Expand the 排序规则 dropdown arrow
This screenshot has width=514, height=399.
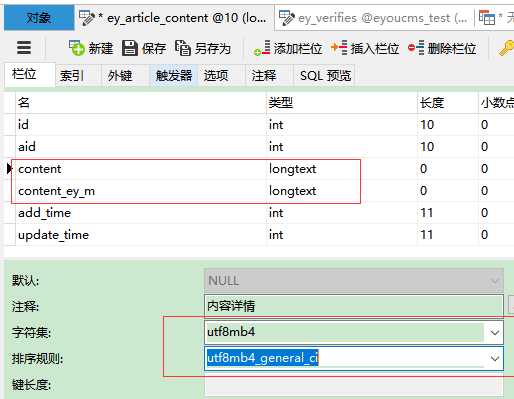pos(495,359)
